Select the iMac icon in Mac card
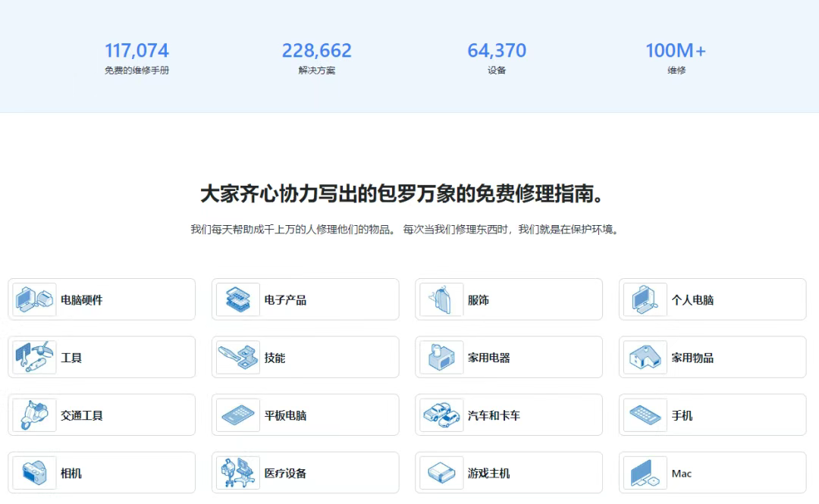The height and width of the screenshot is (504, 819). (644, 472)
